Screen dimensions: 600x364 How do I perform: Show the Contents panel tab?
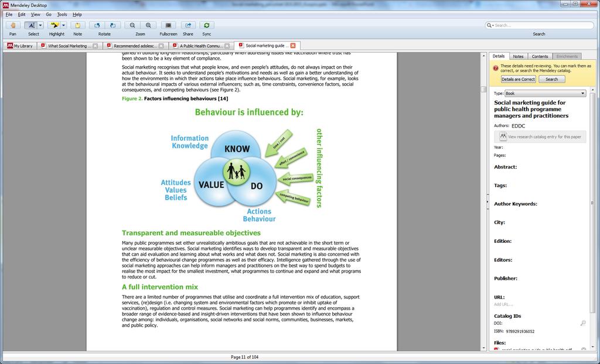click(540, 56)
